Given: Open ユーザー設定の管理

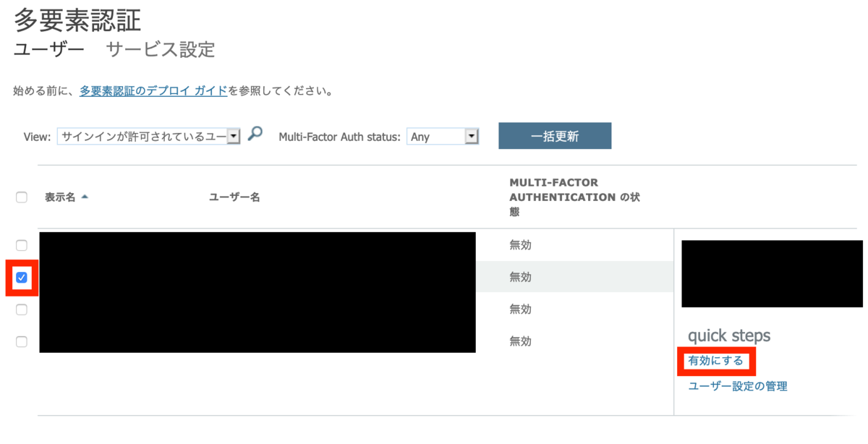Looking at the screenshot, I should coord(739,385).
